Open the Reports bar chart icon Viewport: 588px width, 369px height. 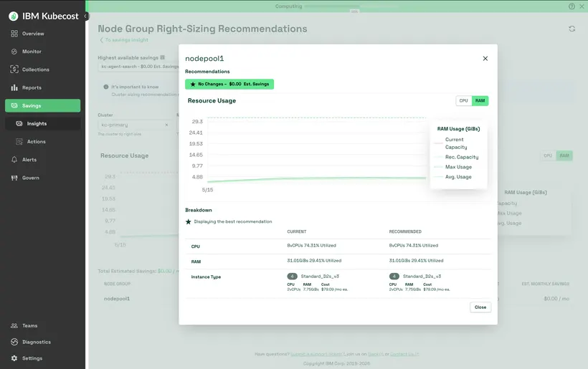(x=14, y=87)
